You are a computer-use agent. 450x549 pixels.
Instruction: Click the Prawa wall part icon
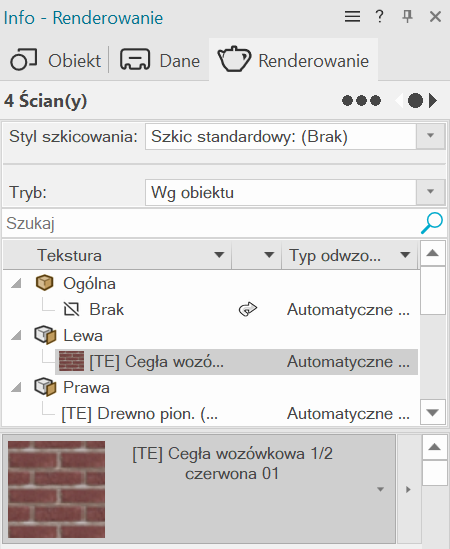(45, 387)
